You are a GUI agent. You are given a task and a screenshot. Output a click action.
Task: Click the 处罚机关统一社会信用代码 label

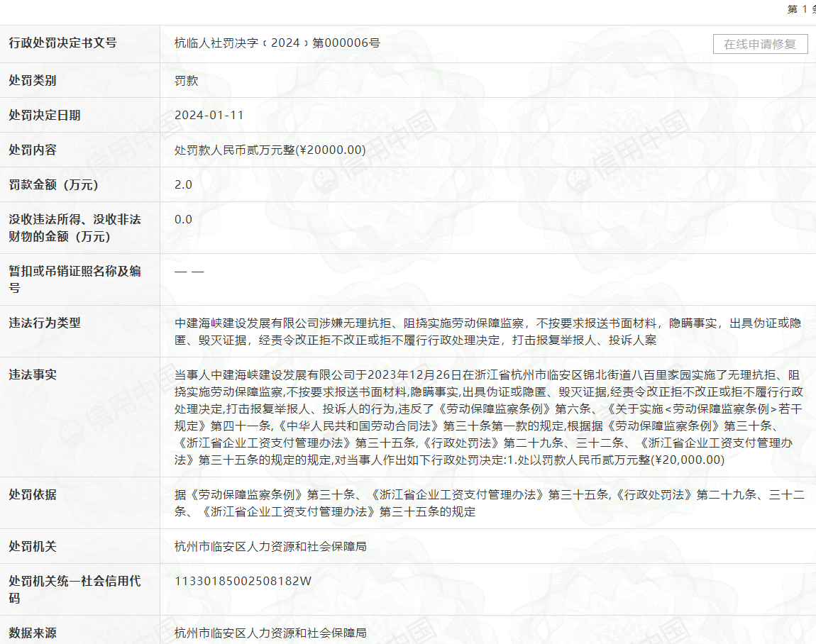[75, 589]
